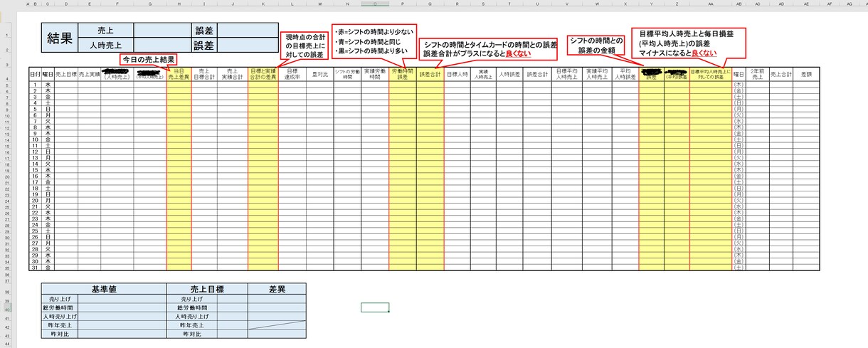The image size is (868, 348).
Task: Select the 昨年売上 label under 基準値
Action: [x=60, y=325]
